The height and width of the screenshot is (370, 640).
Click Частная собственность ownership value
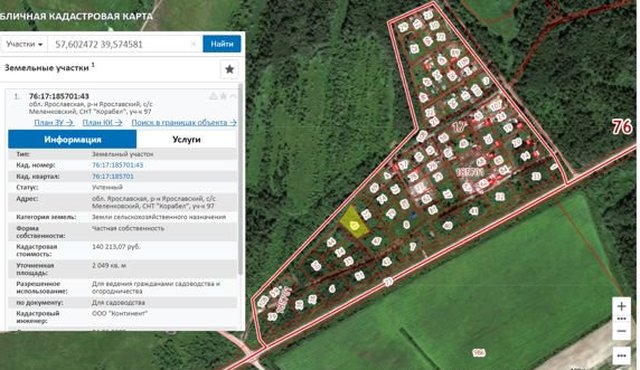tap(128, 228)
